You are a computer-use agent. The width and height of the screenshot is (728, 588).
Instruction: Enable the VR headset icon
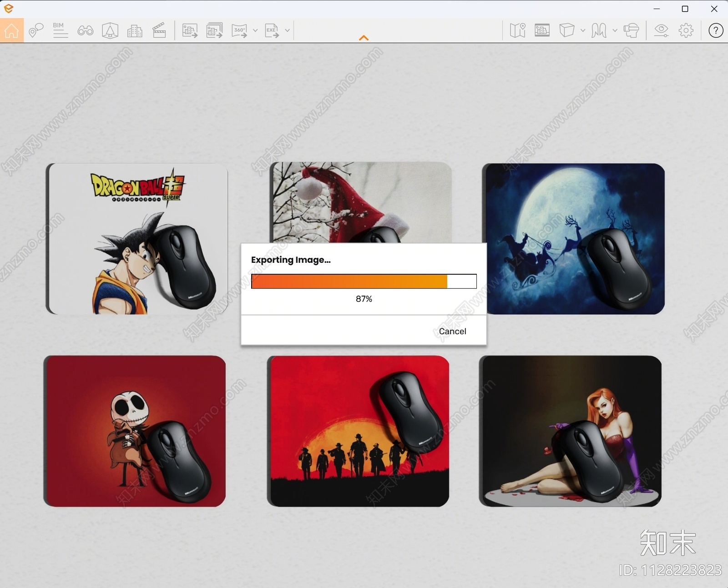click(631, 30)
